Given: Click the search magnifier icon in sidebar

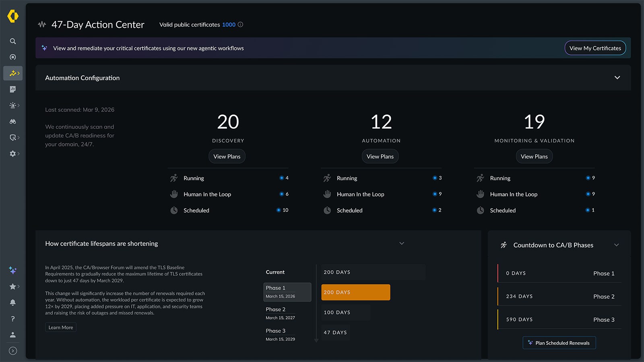Looking at the screenshot, I should click(x=13, y=41).
